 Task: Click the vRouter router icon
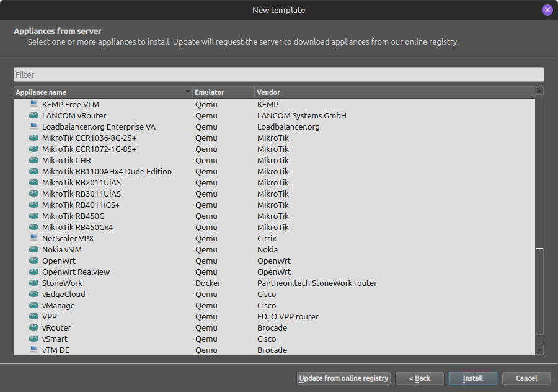pos(34,327)
